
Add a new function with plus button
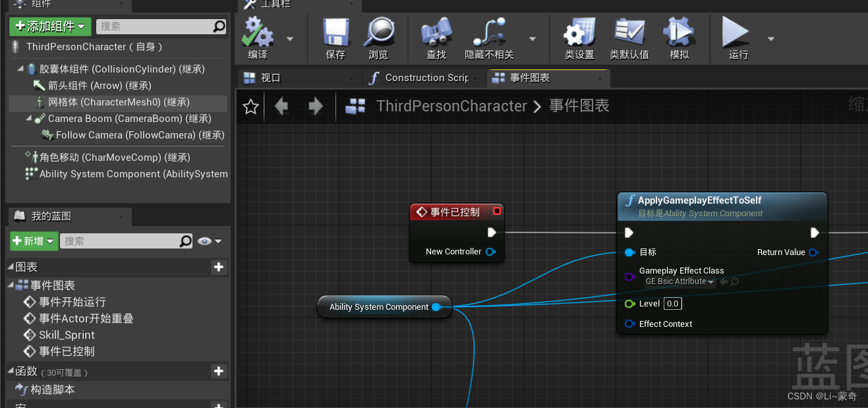(x=219, y=371)
